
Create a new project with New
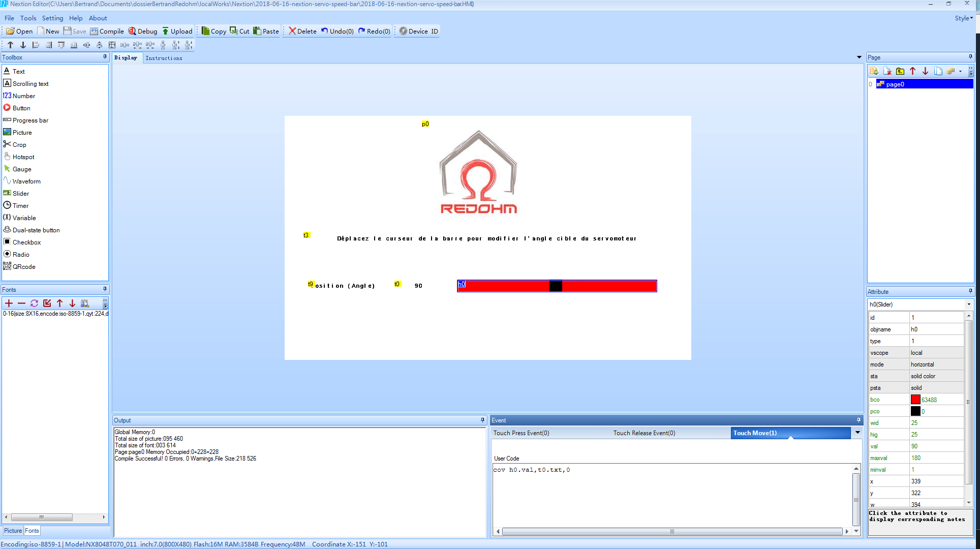[48, 31]
